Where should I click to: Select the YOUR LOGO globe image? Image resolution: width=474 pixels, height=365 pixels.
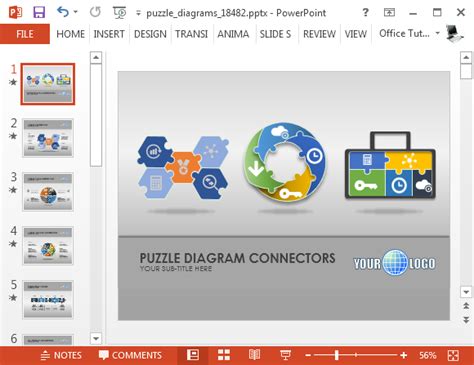395,263
